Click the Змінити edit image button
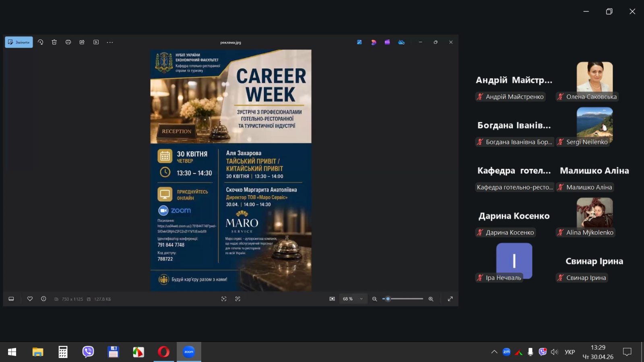Screen dimensions: 644x362 (19, 42)
